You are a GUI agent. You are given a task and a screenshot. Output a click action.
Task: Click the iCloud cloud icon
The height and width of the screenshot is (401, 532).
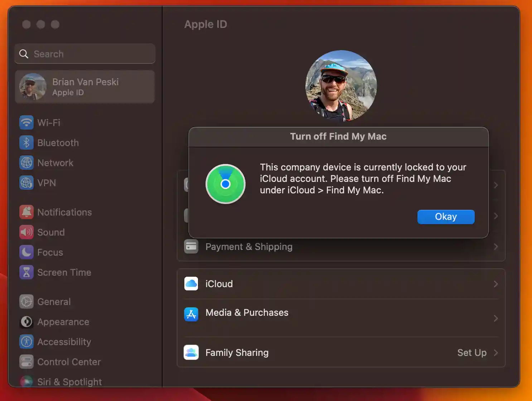[x=191, y=284]
